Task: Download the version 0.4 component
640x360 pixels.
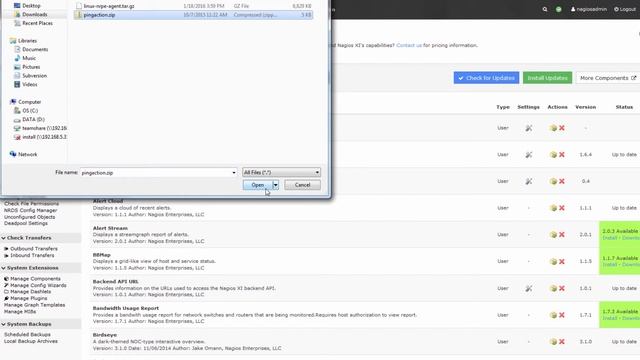Action: [553, 181]
